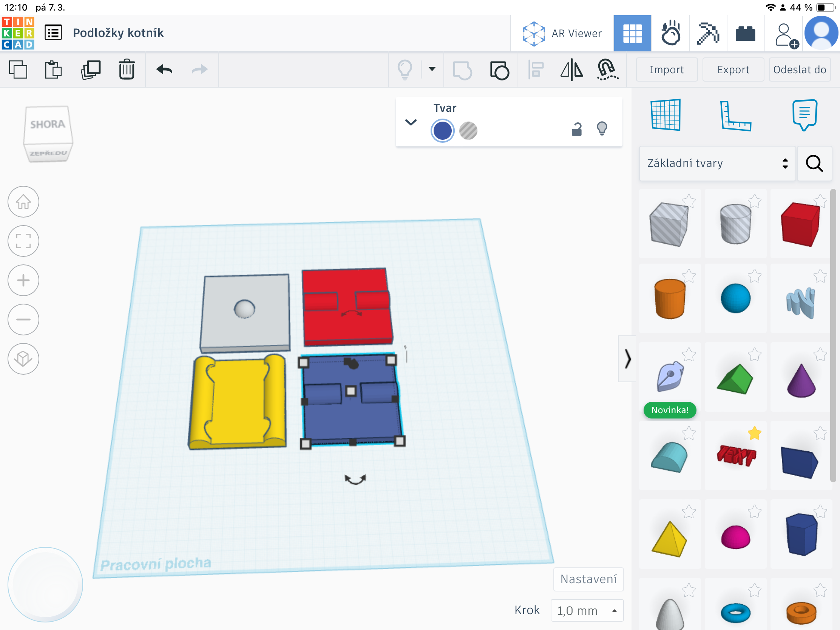Open the user profile avatar
This screenshot has height=630, width=840.
[821, 33]
